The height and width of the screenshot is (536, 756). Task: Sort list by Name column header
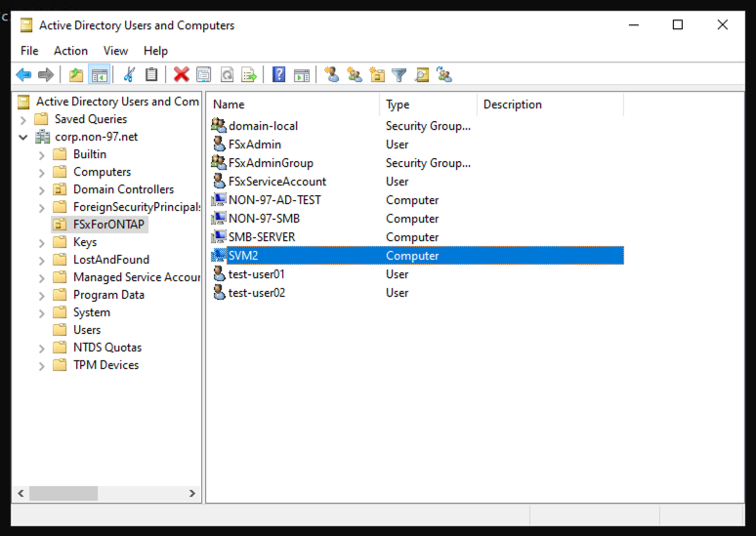293,104
